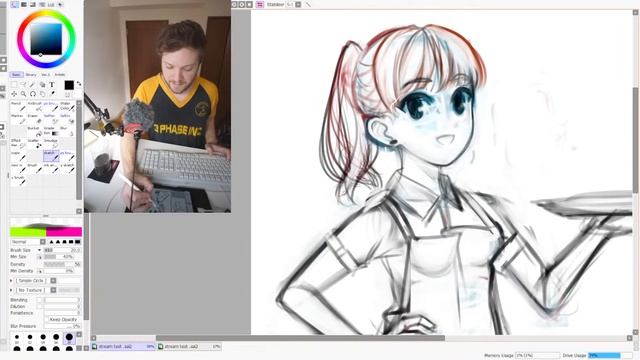The height and width of the screenshot is (360, 640).
Task: Choose the Gradation tool
Action: (51, 131)
